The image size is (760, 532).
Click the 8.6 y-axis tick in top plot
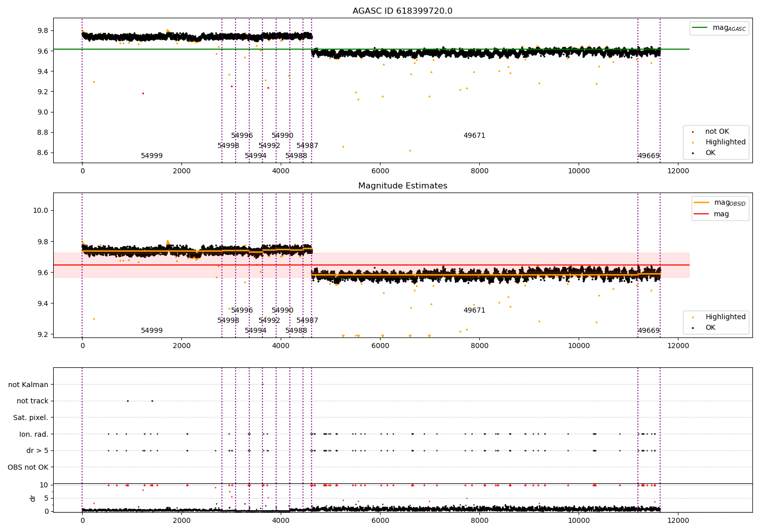(43, 153)
